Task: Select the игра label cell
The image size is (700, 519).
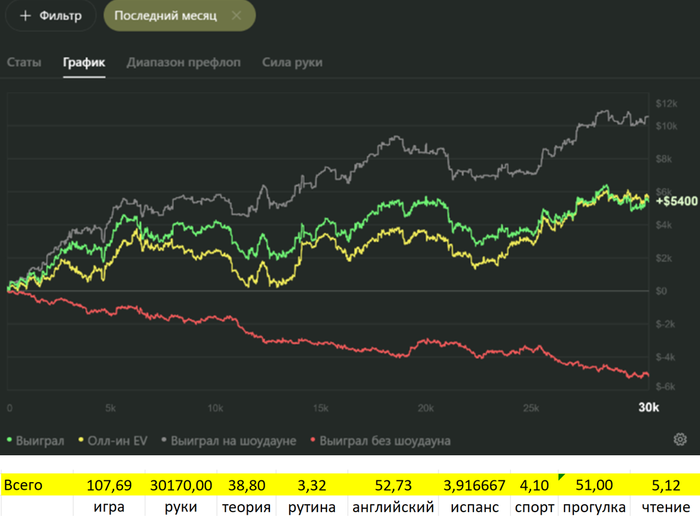Action: click(109, 507)
